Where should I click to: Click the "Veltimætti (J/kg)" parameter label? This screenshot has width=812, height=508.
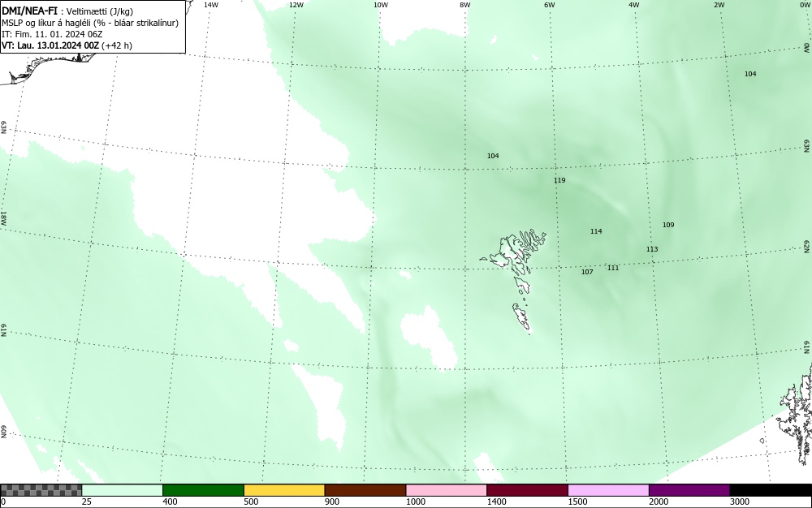(100, 11)
